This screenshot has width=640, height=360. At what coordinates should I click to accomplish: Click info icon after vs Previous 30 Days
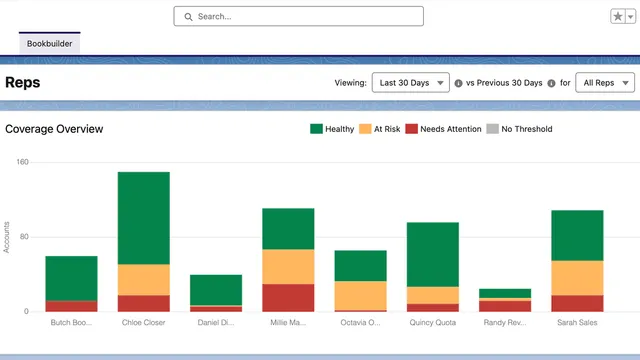pos(551,83)
